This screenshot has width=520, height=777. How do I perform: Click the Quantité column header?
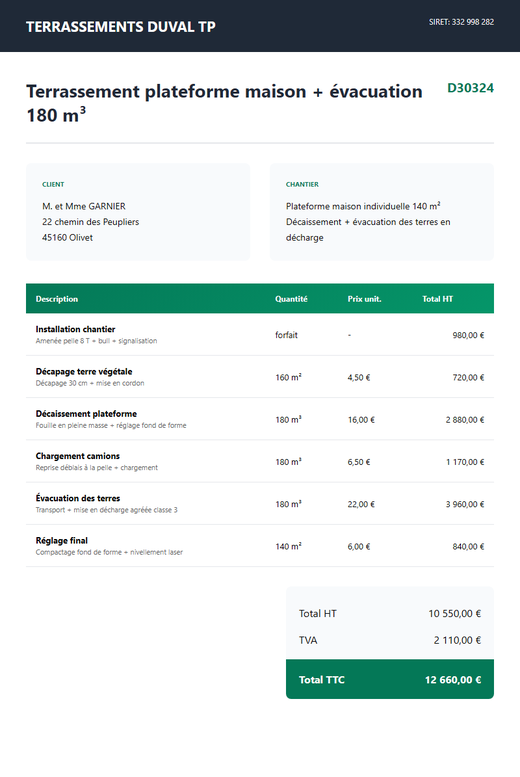(x=291, y=299)
